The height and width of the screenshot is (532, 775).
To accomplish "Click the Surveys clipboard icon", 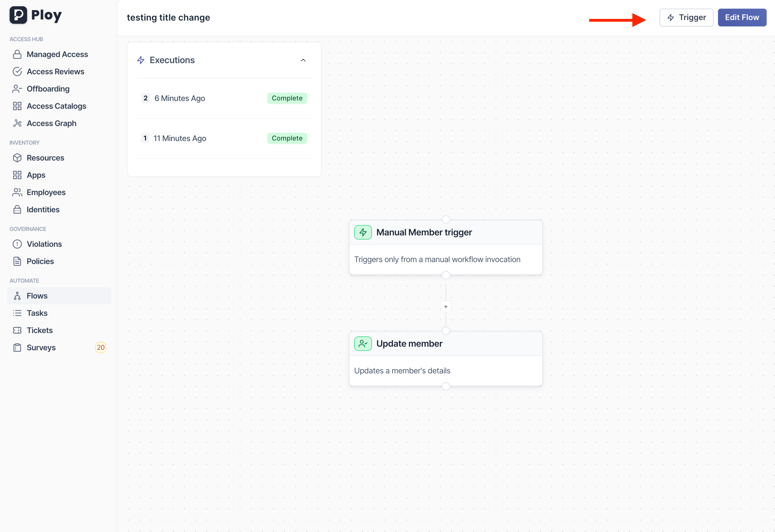I will tap(17, 348).
